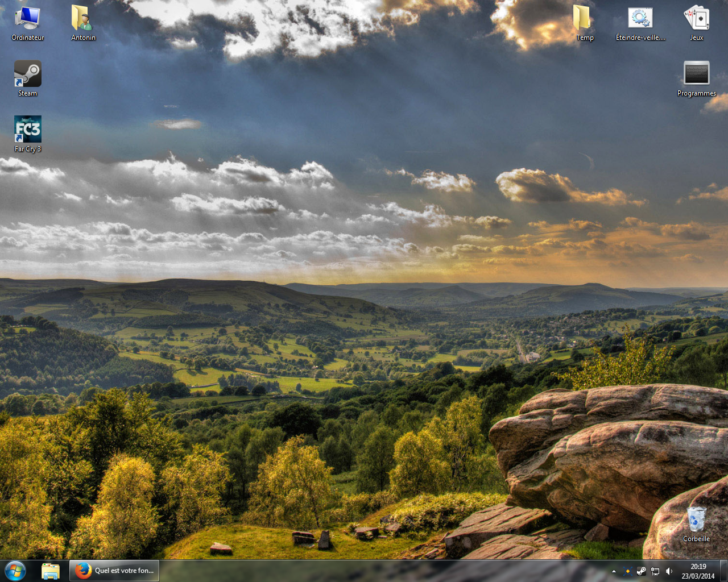This screenshot has height=582, width=728.
Task: Select the Ordinateur desktop icon
Action: click(x=27, y=19)
